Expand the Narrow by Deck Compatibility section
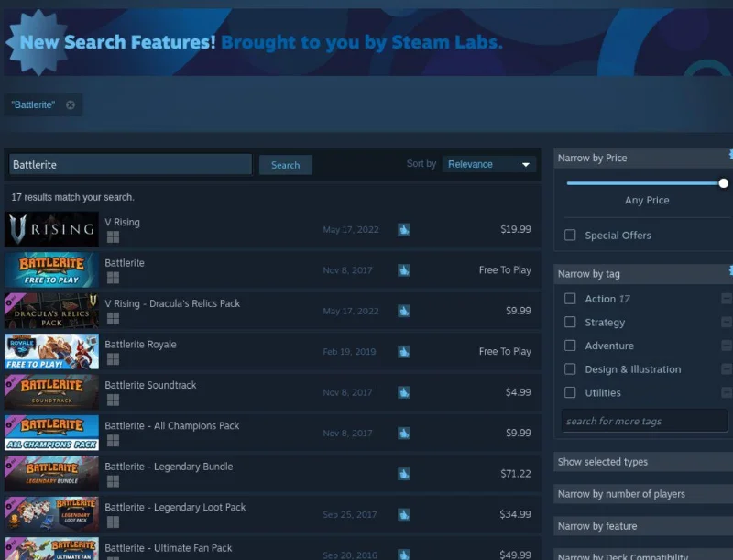This screenshot has height=560, width=733. coord(643,555)
